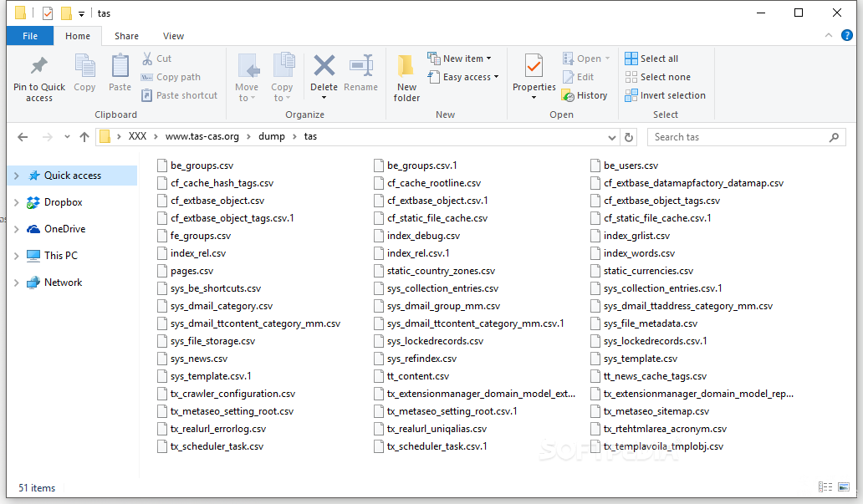This screenshot has height=504, width=863.
Task: Click the History icon in the ribbon
Action: [x=585, y=95]
